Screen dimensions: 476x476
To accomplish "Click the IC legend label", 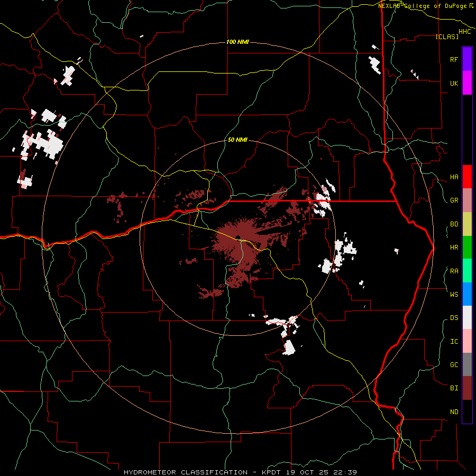I will pyautogui.click(x=454, y=341).
